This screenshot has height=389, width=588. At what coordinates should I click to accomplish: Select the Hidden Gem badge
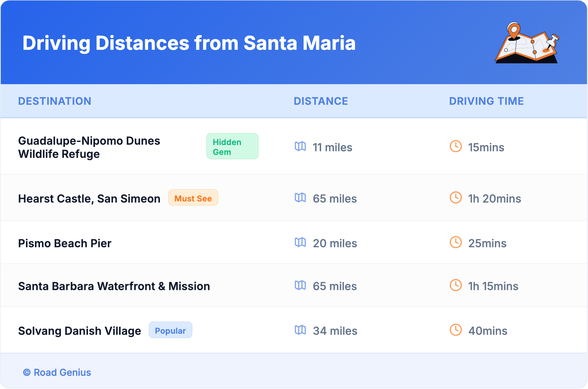coord(232,147)
